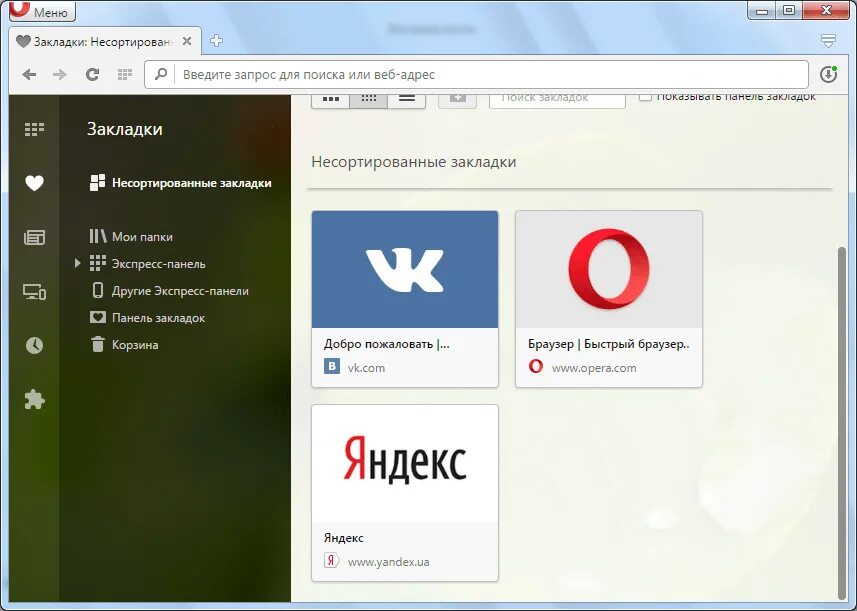The height and width of the screenshot is (611, 857).
Task: Click the Поиск закладок search field
Action: pyautogui.click(x=557, y=99)
